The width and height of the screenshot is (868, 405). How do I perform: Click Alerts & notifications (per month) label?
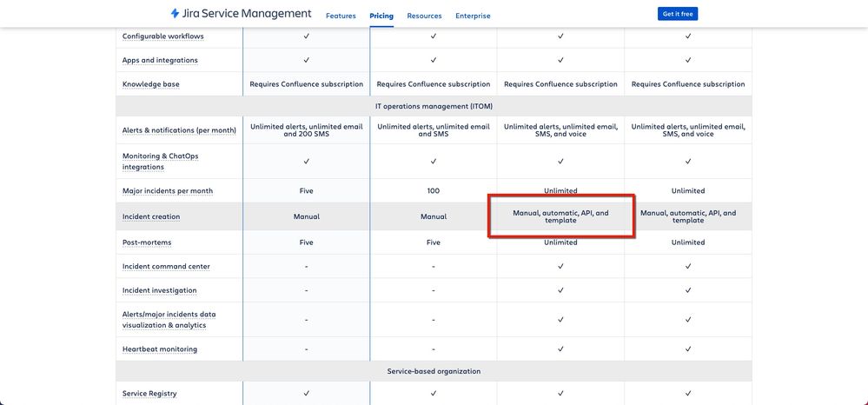point(179,130)
